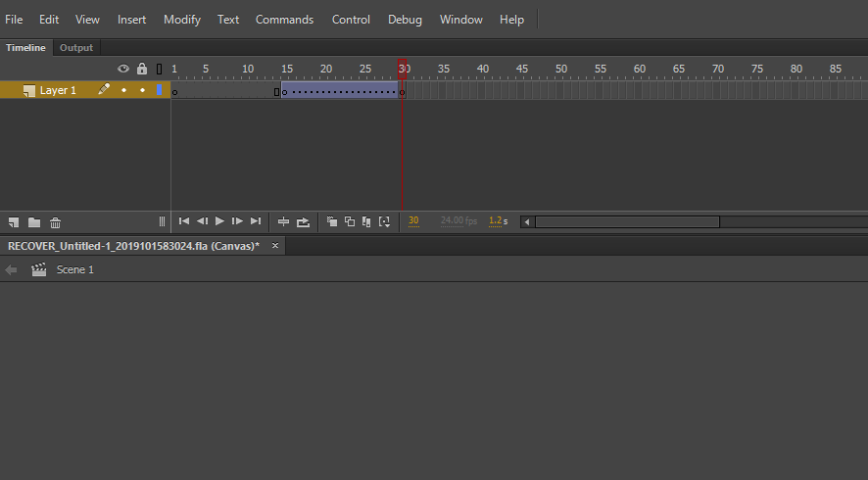This screenshot has width=868, height=480.
Task: Go to first frame
Action: point(184,221)
